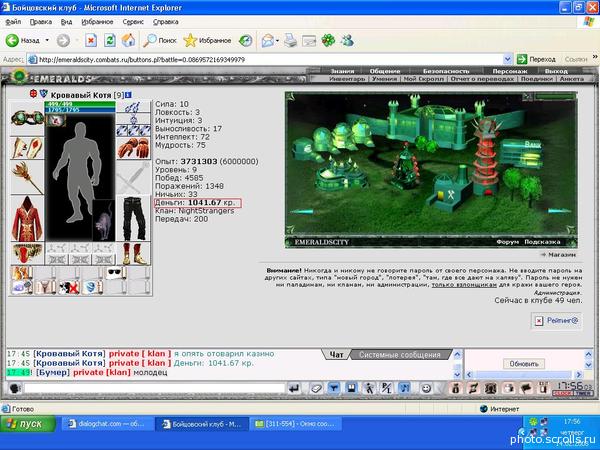Click the chat eraser clear icon
This screenshot has height=450, width=600.
(316, 389)
